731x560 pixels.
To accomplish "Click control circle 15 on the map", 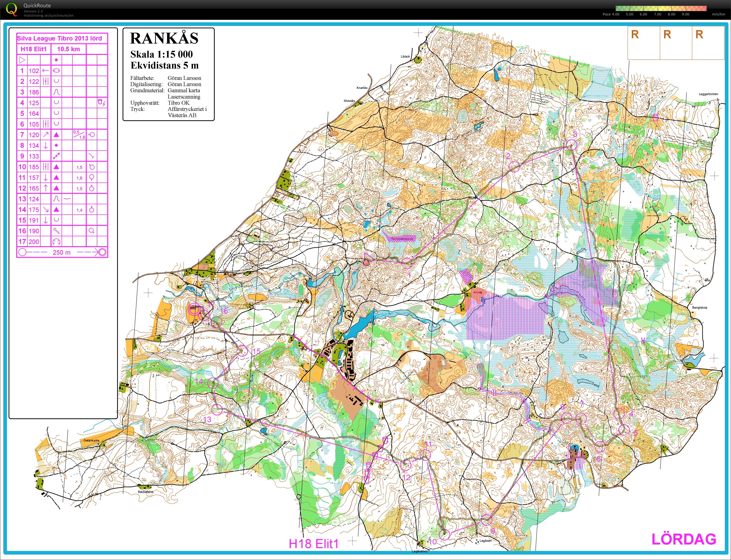I will pyautogui.click(x=242, y=351).
